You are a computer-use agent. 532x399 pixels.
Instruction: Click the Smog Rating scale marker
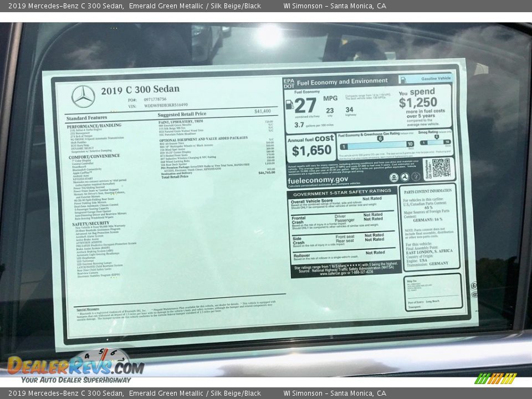(x=437, y=137)
